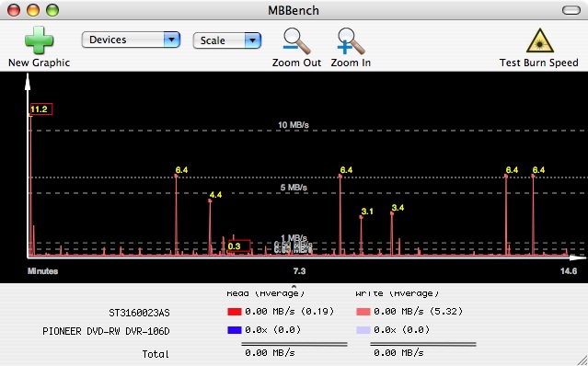Click the red close window button
Screen dimensions: 588x366
[x=14, y=10]
